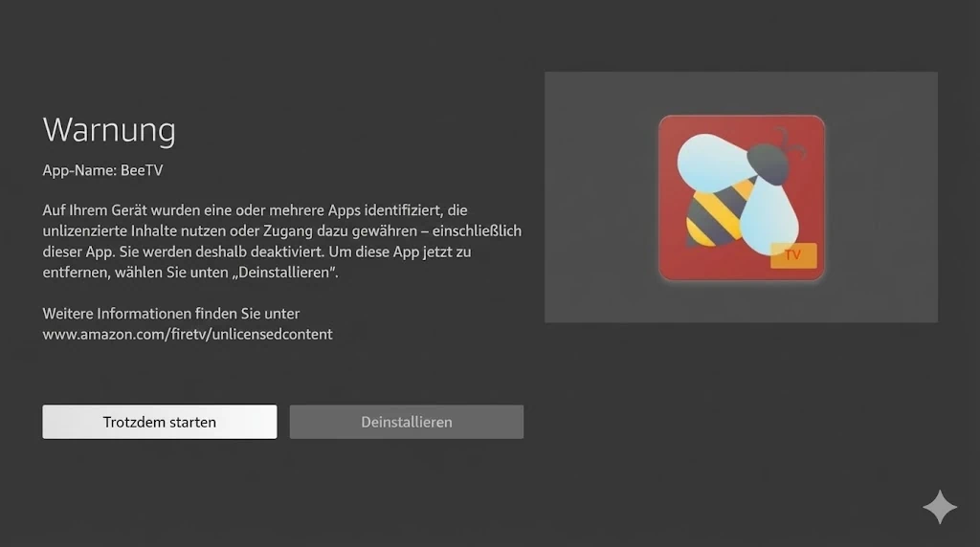Click the BeeTV app icon
This screenshot has width=980, height=547.
coord(742,197)
